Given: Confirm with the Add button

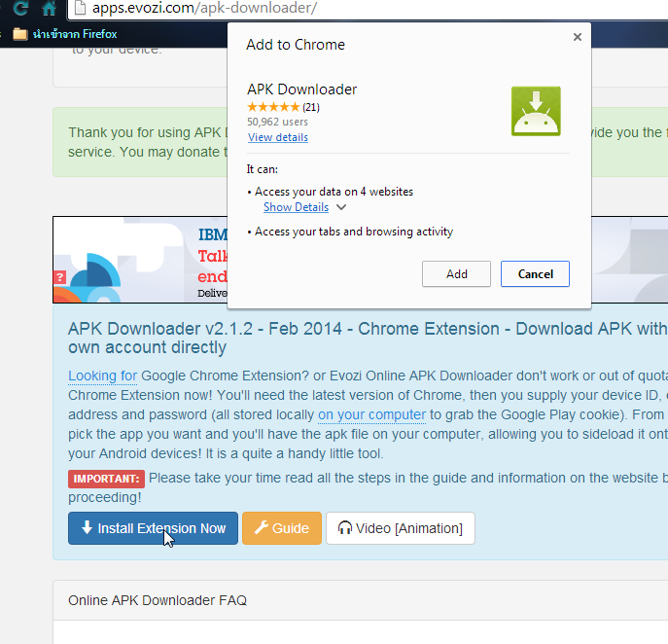Looking at the screenshot, I should pyautogui.click(x=456, y=274).
